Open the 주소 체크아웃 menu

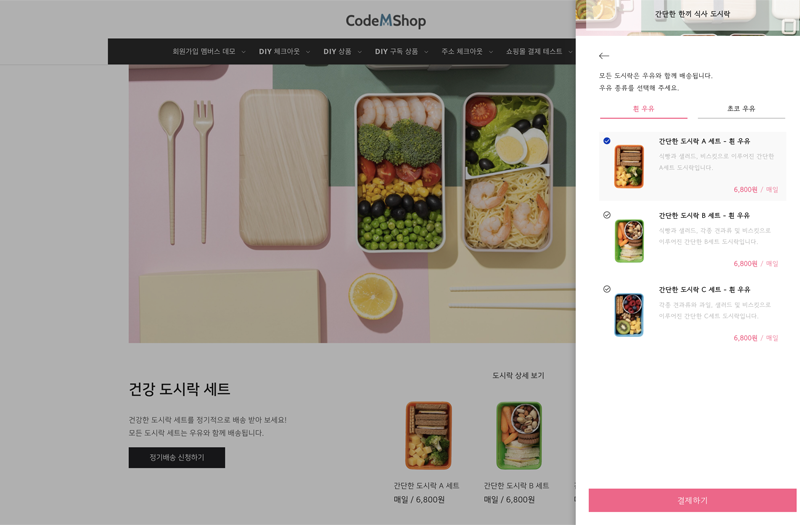click(467, 52)
